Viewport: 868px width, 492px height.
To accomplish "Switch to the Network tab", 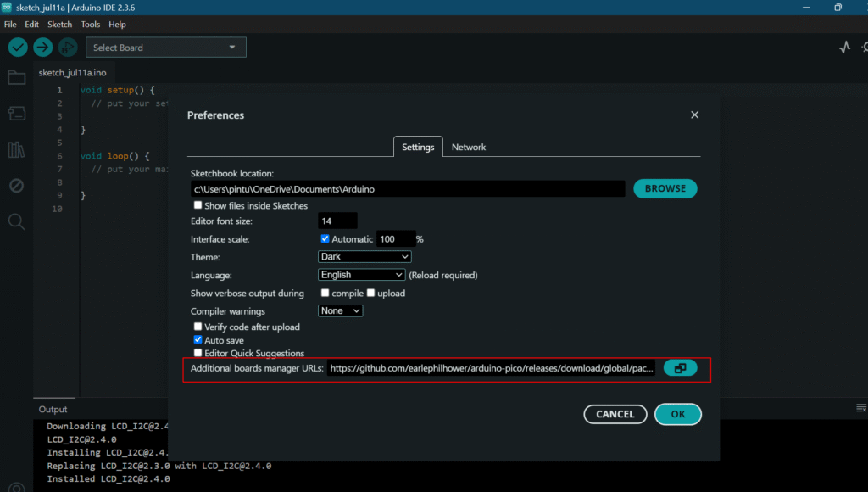I will [x=468, y=147].
